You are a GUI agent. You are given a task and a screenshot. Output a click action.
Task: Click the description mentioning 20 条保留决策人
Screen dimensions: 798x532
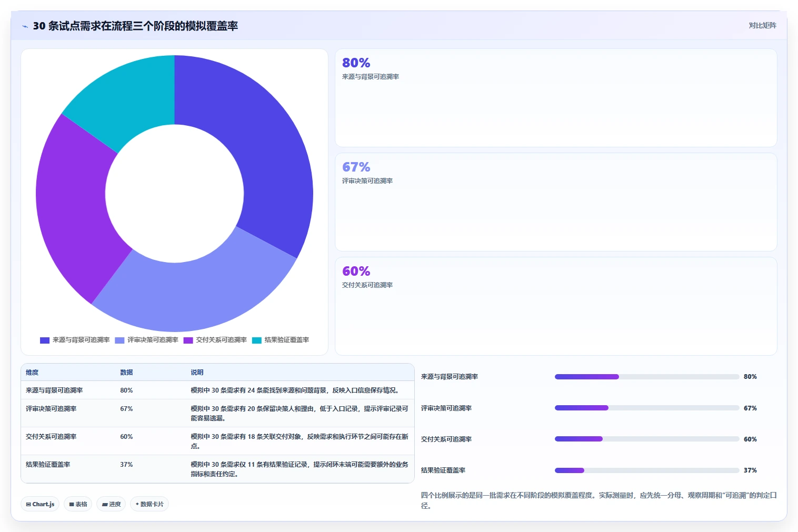(300, 414)
